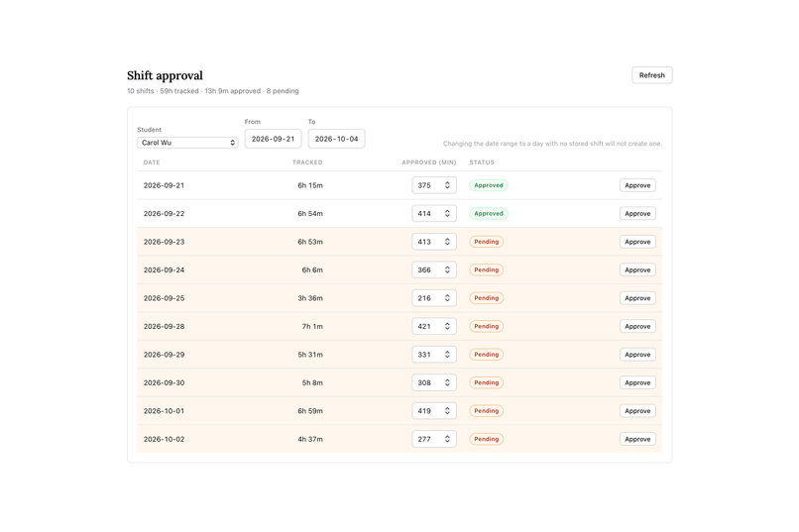
Task: Click the tracked time 3h 36m
Action: point(310,298)
